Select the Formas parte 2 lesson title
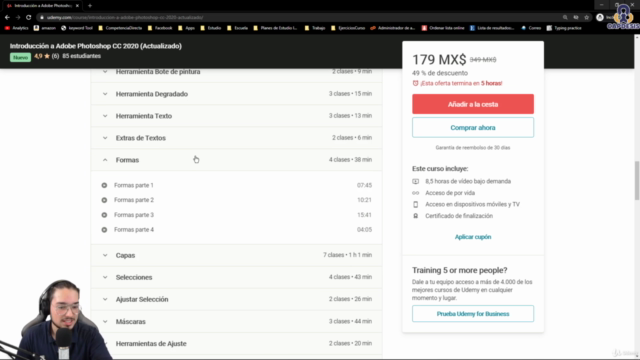The height and width of the screenshot is (360, 640). coord(134,200)
